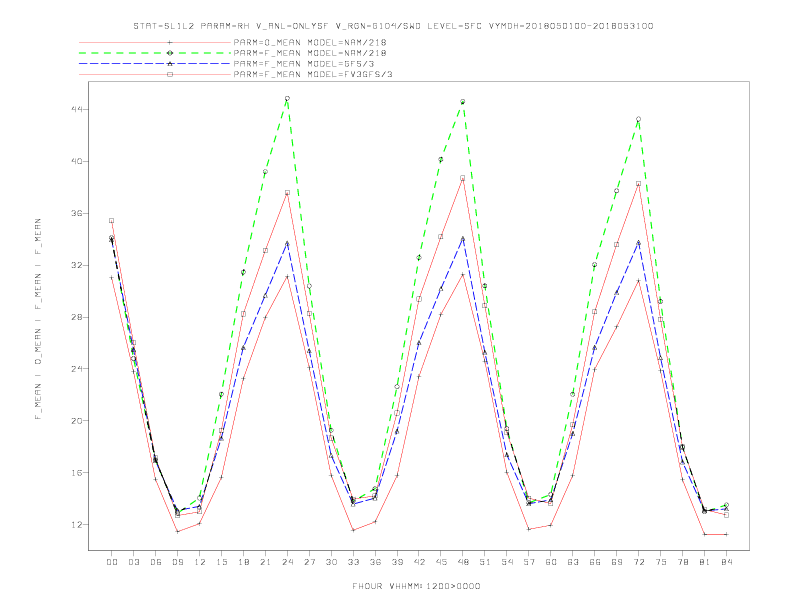
Task: Click green NAM circle at hour 24 peak
Action: 287,98
